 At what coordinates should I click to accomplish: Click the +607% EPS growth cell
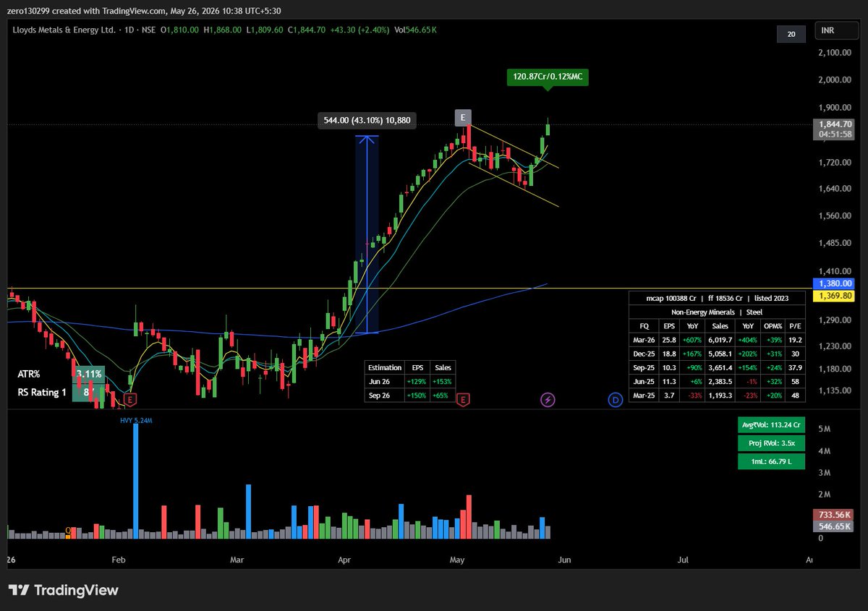tap(692, 340)
